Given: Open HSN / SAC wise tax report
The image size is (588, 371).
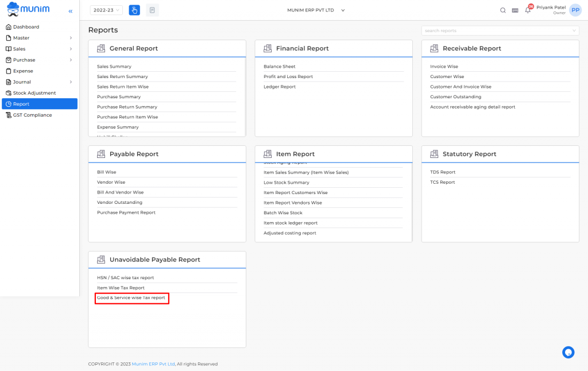Looking at the screenshot, I should point(125,278).
